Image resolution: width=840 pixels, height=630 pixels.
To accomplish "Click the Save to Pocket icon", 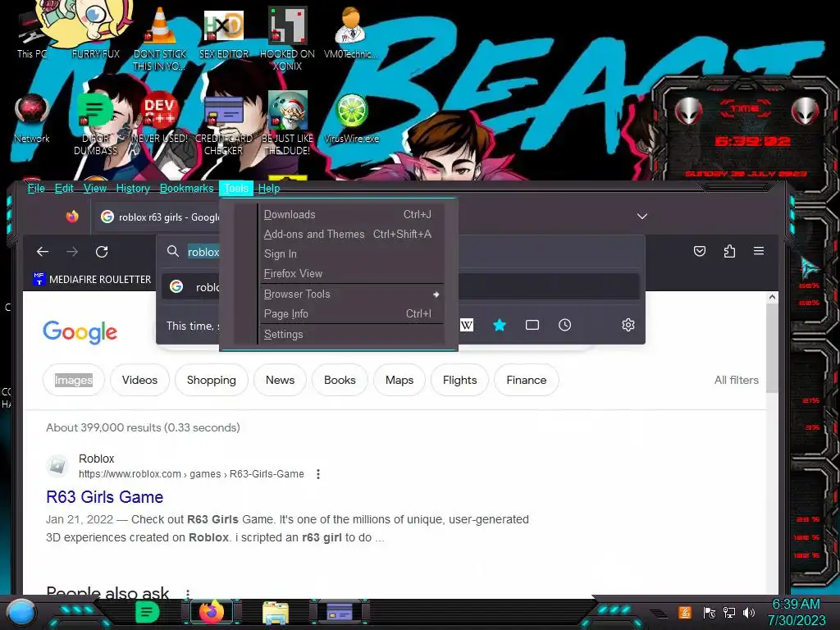I will point(699,251).
